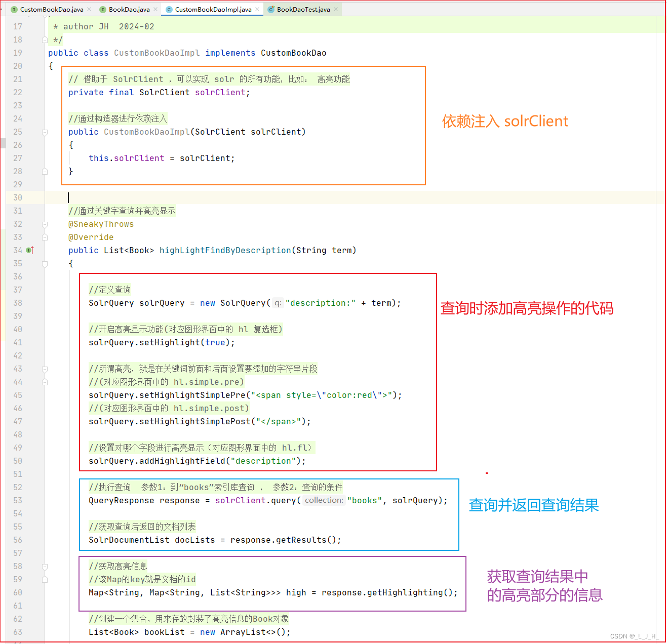Image resolution: width=667 pixels, height=644 pixels.
Task: Click line number 30 in the gutter
Action: [18, 197]
